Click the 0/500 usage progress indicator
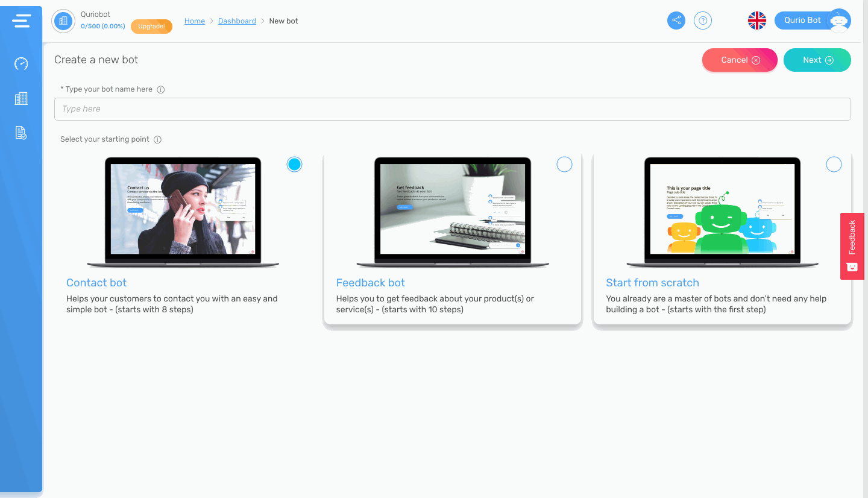 click(x=102, y=26)
